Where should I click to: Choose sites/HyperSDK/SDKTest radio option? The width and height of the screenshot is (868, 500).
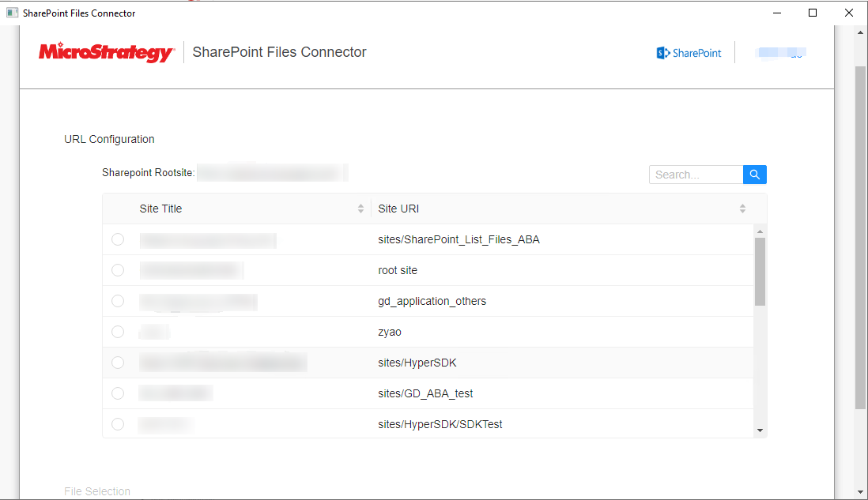coord(118,424)
